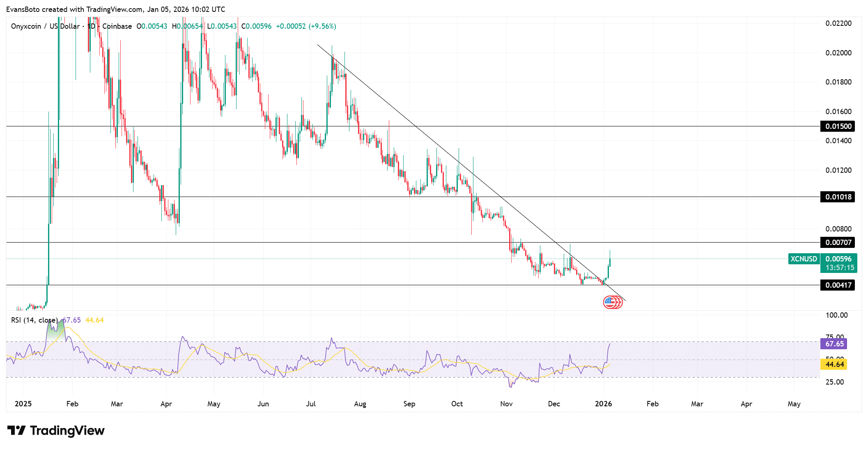Click the 0.00417 support level tag
The height and width of the screenshot is (449, 868).
pyautogui.click(x=838, y=285)
